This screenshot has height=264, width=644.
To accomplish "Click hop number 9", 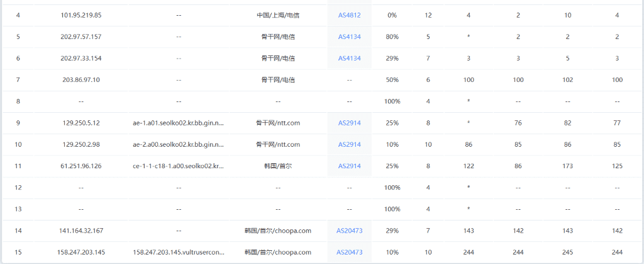I will [18, 123].
